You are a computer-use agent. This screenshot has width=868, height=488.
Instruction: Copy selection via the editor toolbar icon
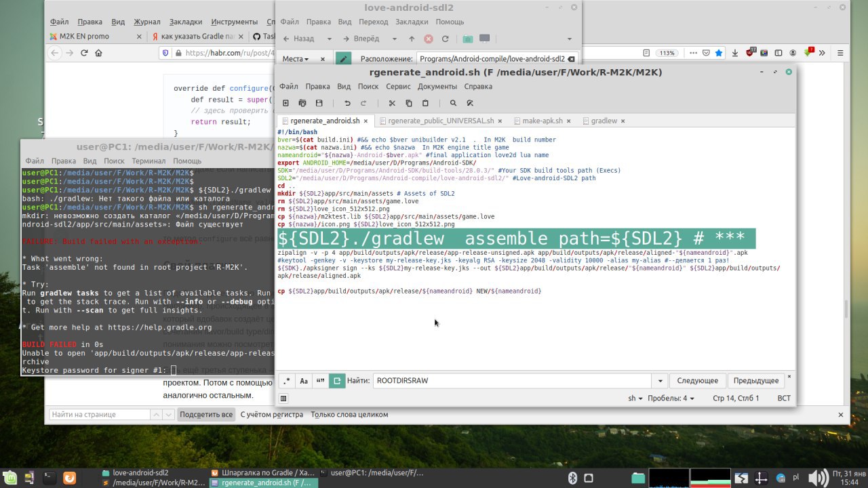point(409,103)
